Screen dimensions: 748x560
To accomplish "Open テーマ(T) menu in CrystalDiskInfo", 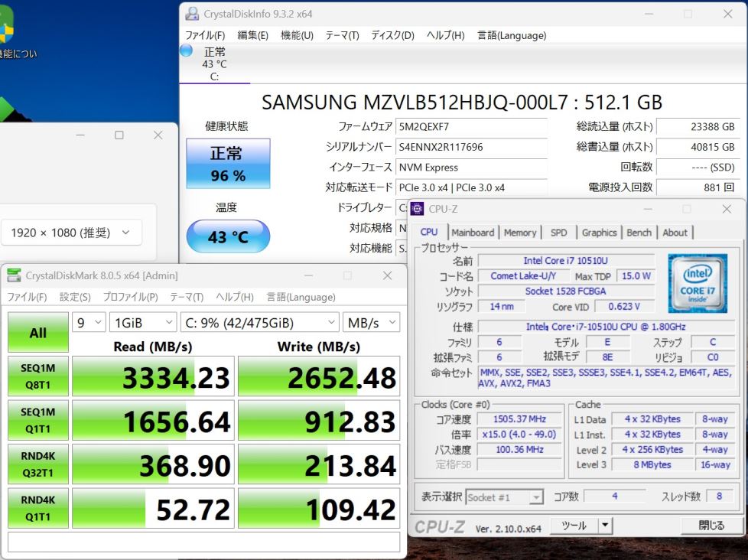I will pos(342,35).
